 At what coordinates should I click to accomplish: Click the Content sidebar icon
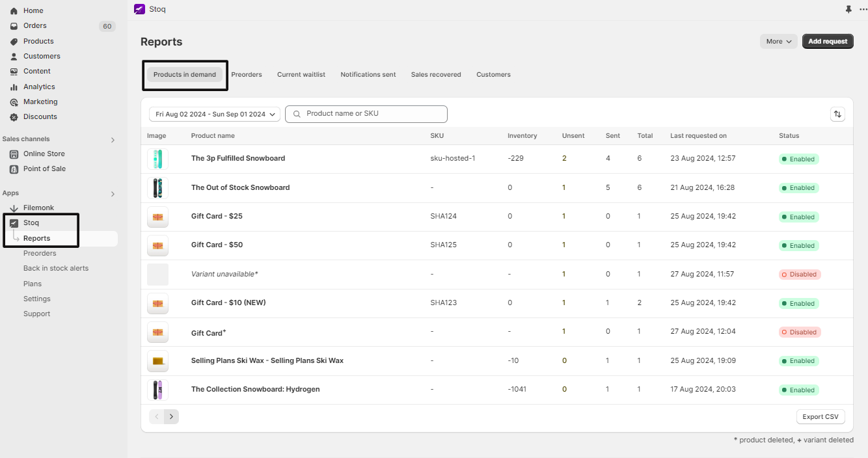14,72
